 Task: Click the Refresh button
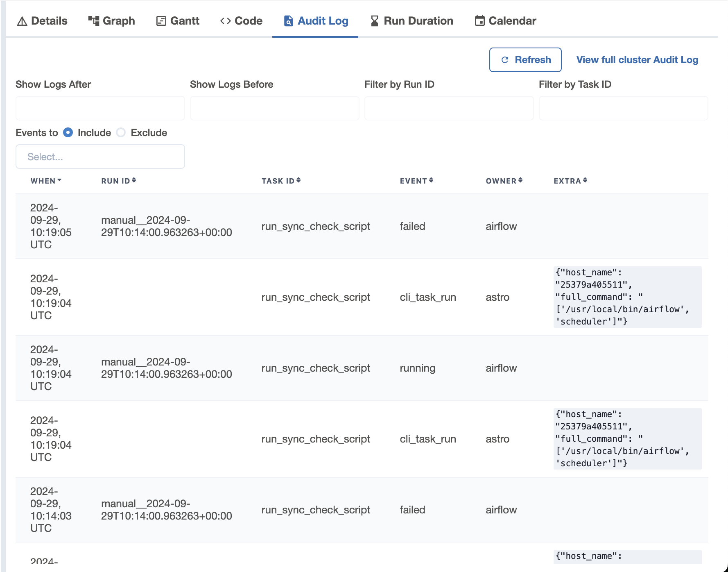click(x=525, y=60)
